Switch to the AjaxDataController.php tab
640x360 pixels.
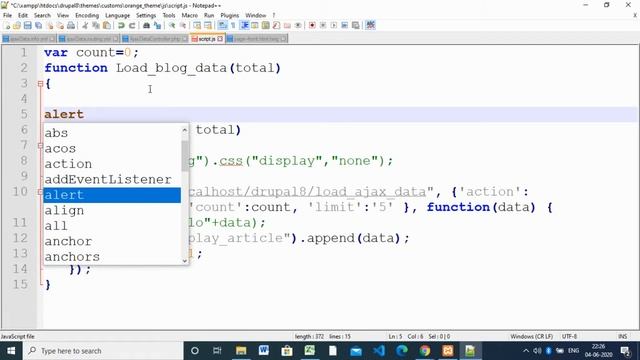click(155, 39)
